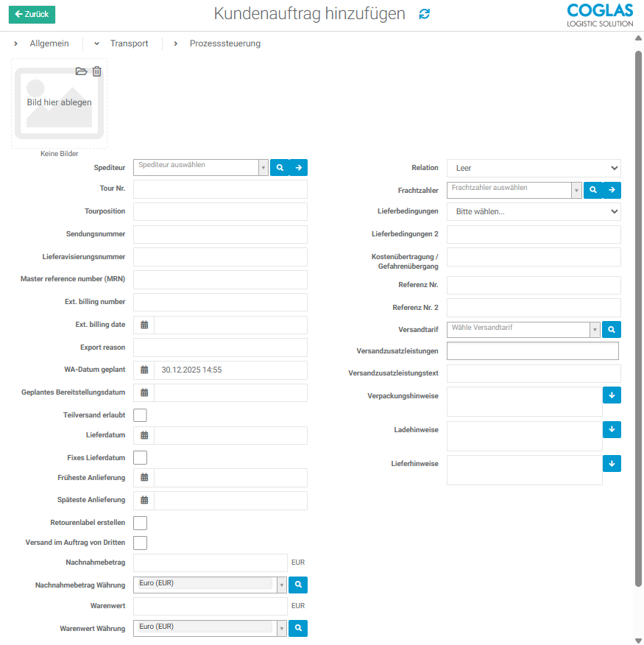The image size is (644, 645).
Task: Click the arrow button next to Frachtzahler
Action: 612,191
